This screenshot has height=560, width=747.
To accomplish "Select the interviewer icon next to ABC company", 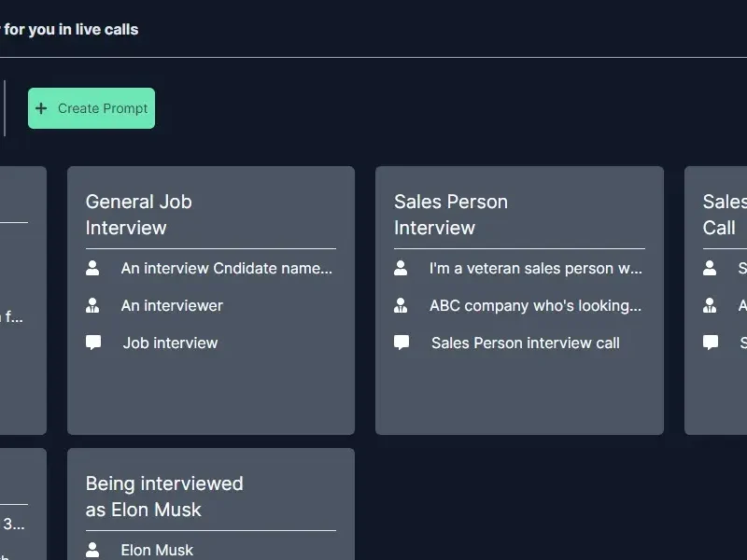I will click(x=401, y=305).
